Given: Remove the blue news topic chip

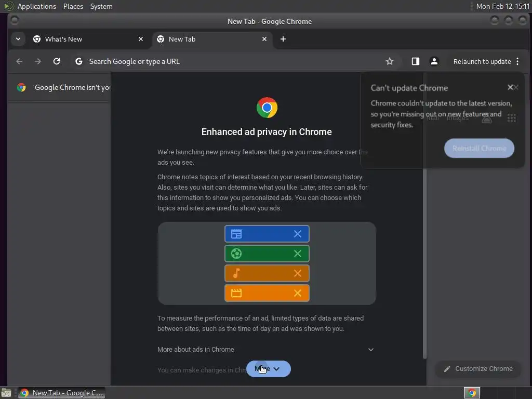Looking at the screenshot, I should pos(298,234).
